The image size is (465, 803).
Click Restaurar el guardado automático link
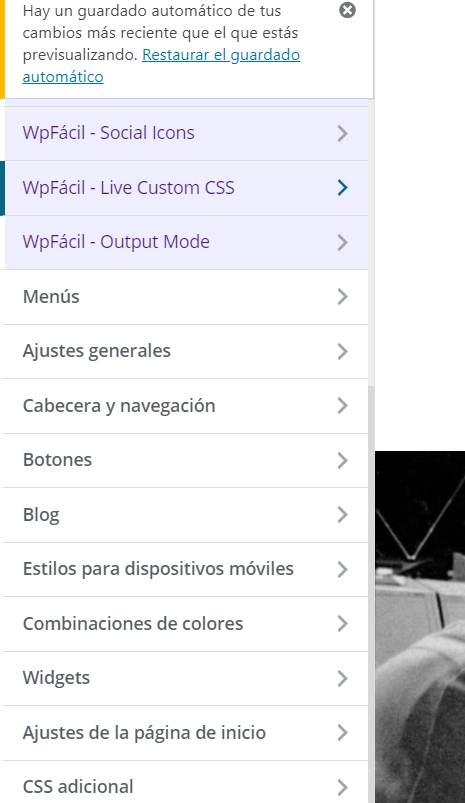click(161, 66)
